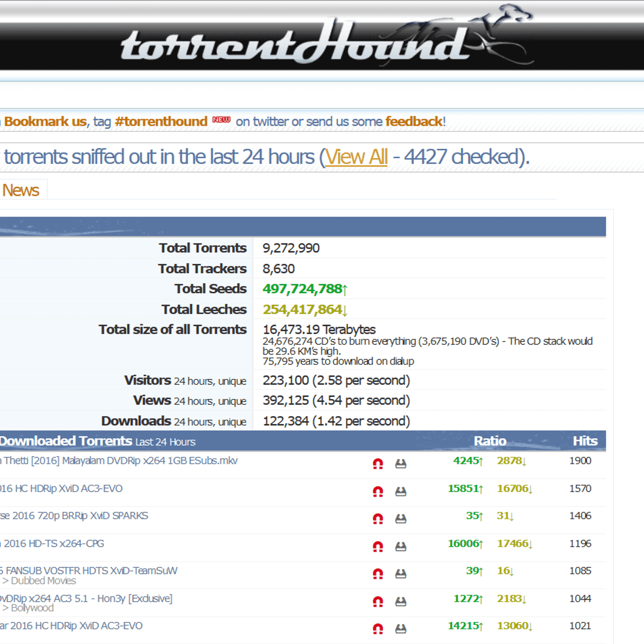Click the feedback link
This screenshot has height=644, width=644.
click(414, 122)
